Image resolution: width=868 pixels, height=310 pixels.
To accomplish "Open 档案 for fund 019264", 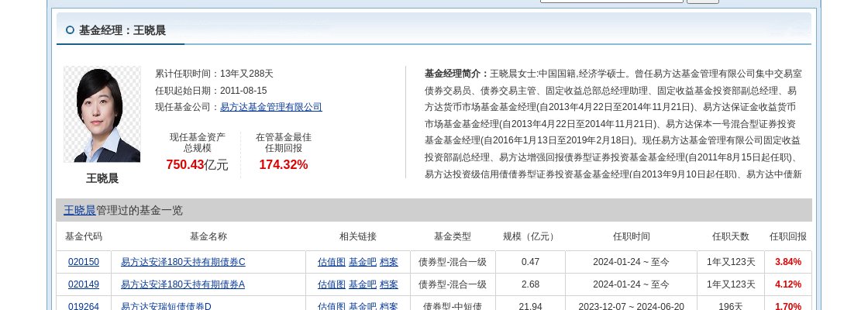I will tap(388, 306).
